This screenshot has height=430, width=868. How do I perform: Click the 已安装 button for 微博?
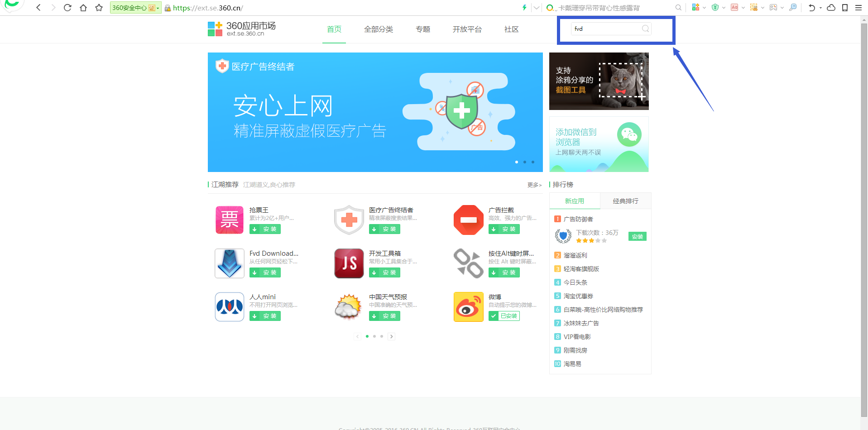coord(504,316)
